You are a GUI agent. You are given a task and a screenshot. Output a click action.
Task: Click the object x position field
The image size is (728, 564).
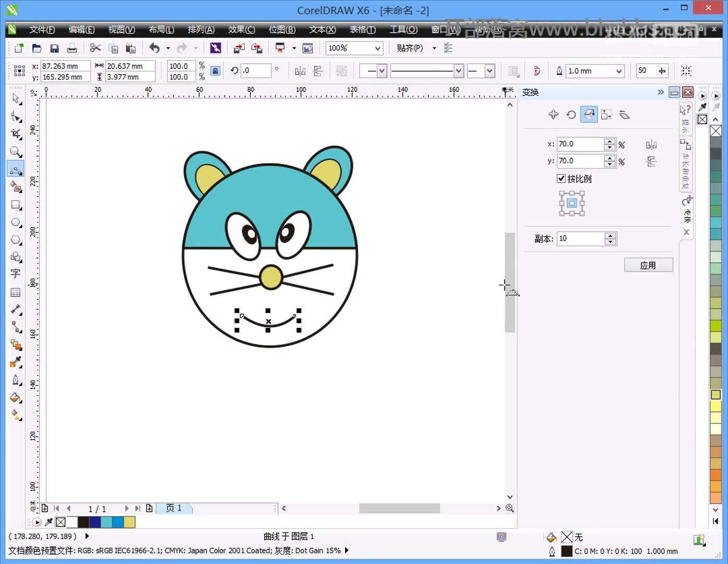click(65, 66)
